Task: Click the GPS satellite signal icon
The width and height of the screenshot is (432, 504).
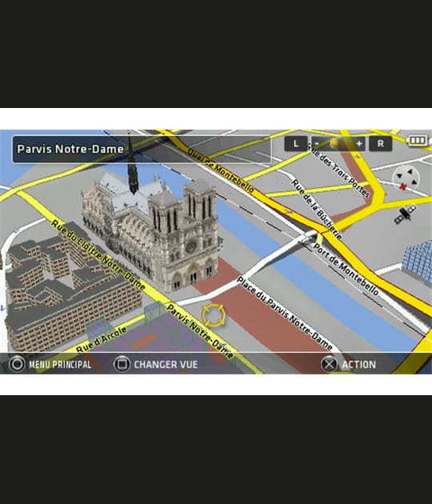Action: coord(405,214)
